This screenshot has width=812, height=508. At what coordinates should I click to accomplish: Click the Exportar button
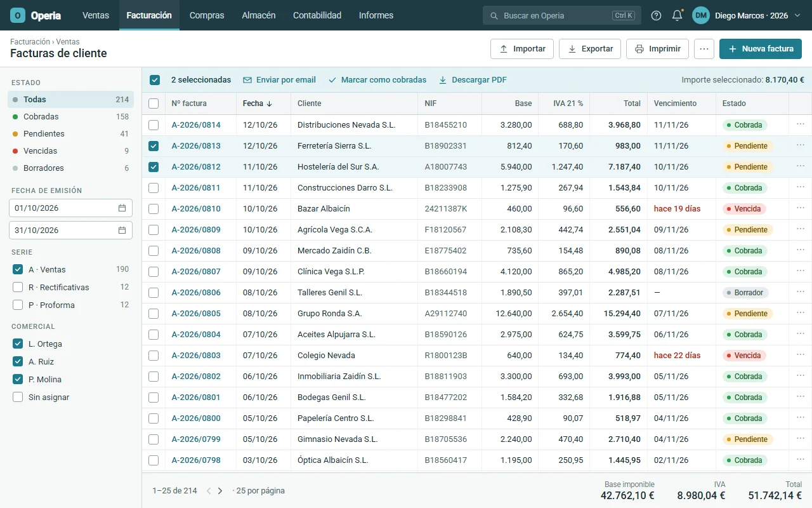[x=590, y=49]
